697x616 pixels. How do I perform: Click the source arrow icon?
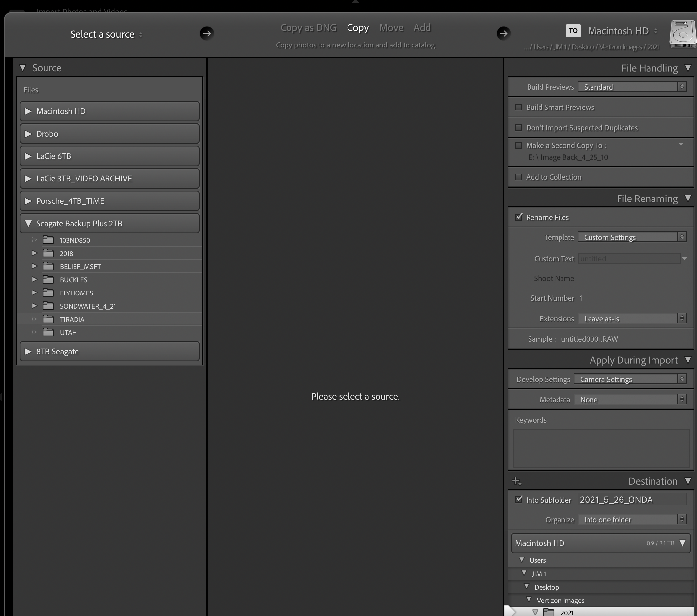pyautogui.click(x=207, y=33)
